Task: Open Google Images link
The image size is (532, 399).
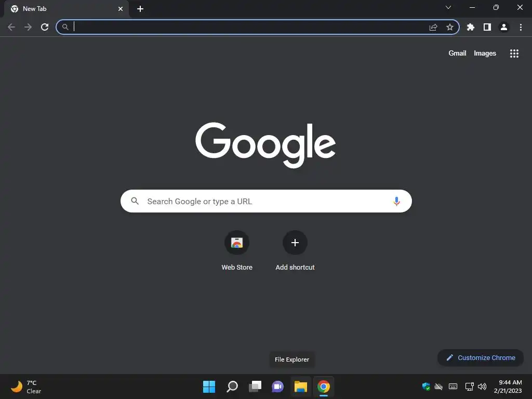Action: (485, 54)
